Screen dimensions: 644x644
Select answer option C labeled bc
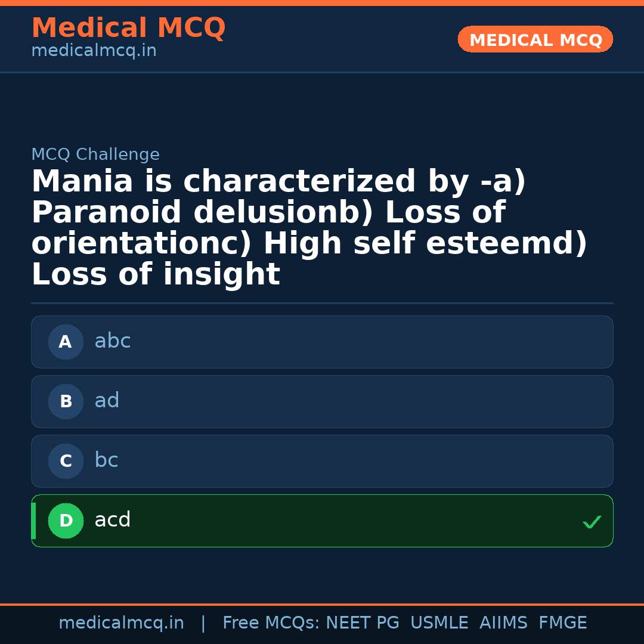(322, 461)
